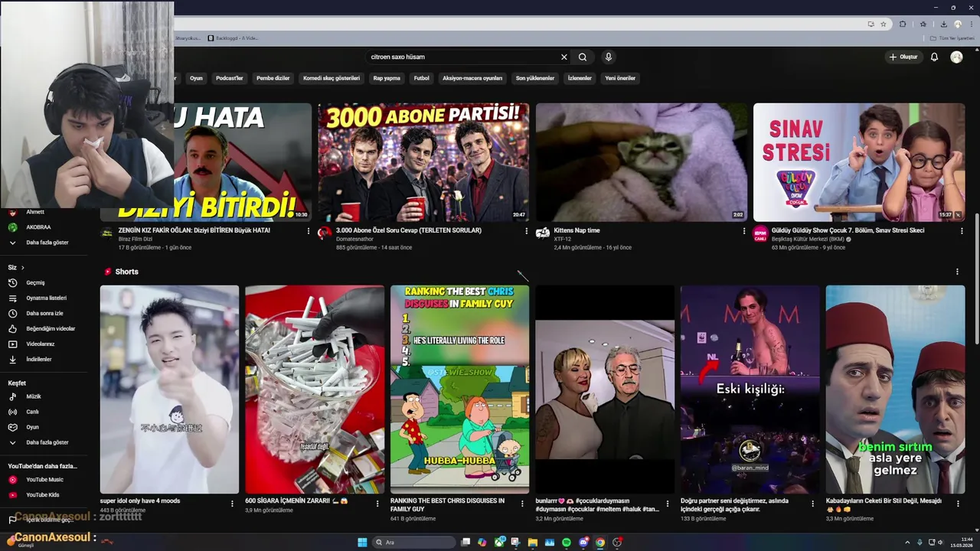Image resolution: width=980 pixels, height=551 pixels.
Task: Select Son yüklenenler chip
Action: [x=535, y=78]
